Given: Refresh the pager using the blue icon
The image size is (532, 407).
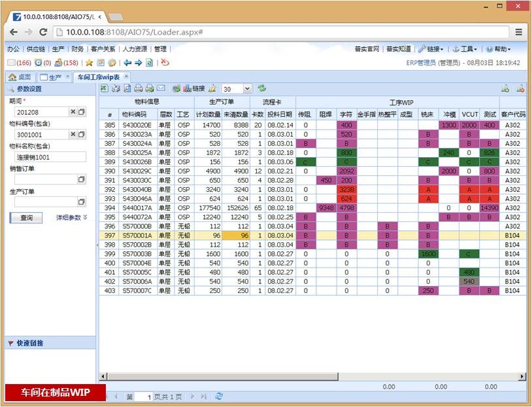Looking at the screenshot, I should click(219, 396).
